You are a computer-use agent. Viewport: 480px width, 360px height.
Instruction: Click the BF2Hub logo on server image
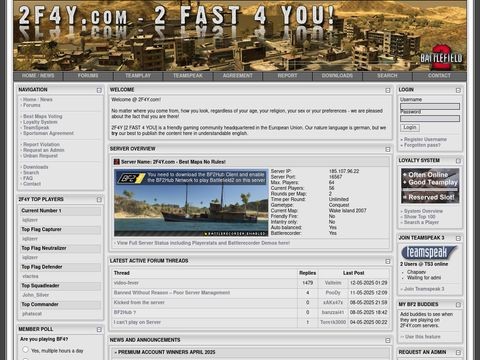coord(131,178)
